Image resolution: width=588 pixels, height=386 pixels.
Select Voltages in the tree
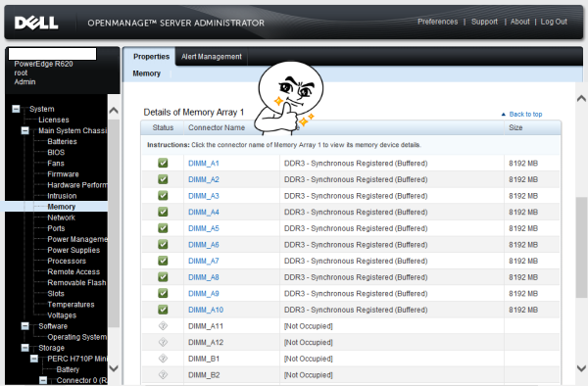[x=62, y=315]
